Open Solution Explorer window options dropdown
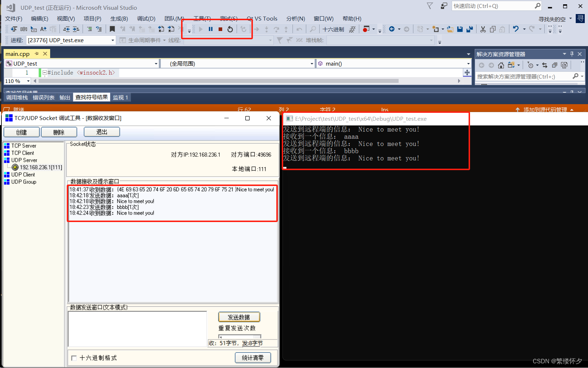 coord(565,54)
